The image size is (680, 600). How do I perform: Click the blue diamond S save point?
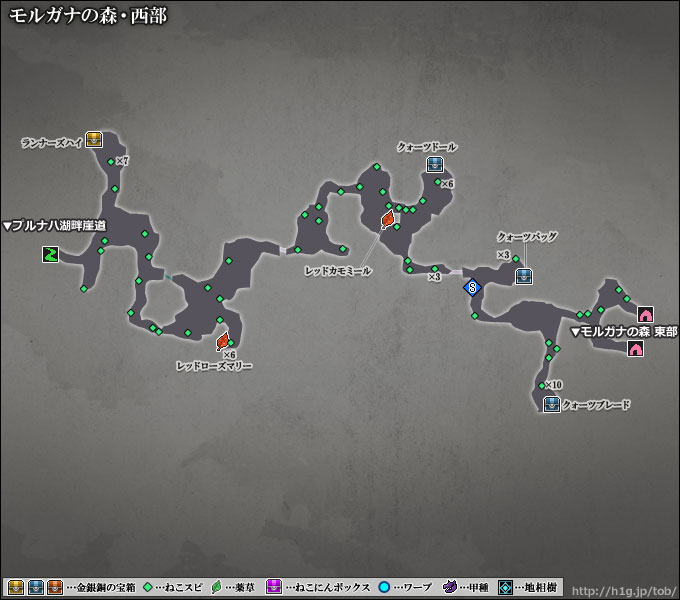pyautogui.click(x=472, y=287)
